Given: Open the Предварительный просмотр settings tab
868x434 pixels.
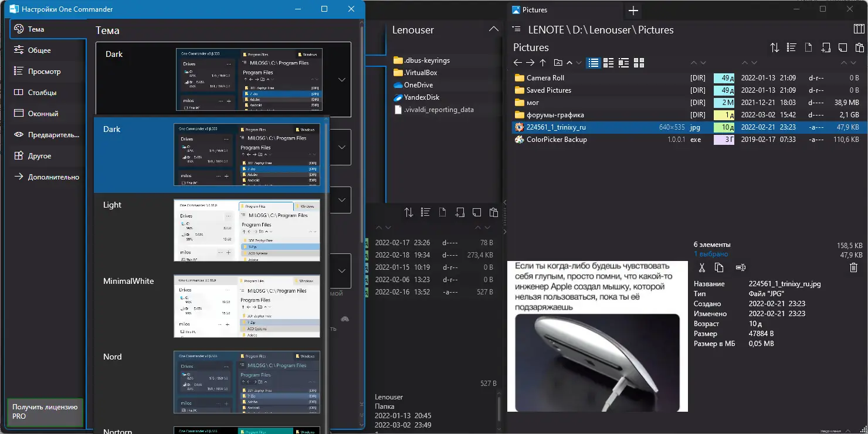Looking at the screenshot, I should click(48, 135).
